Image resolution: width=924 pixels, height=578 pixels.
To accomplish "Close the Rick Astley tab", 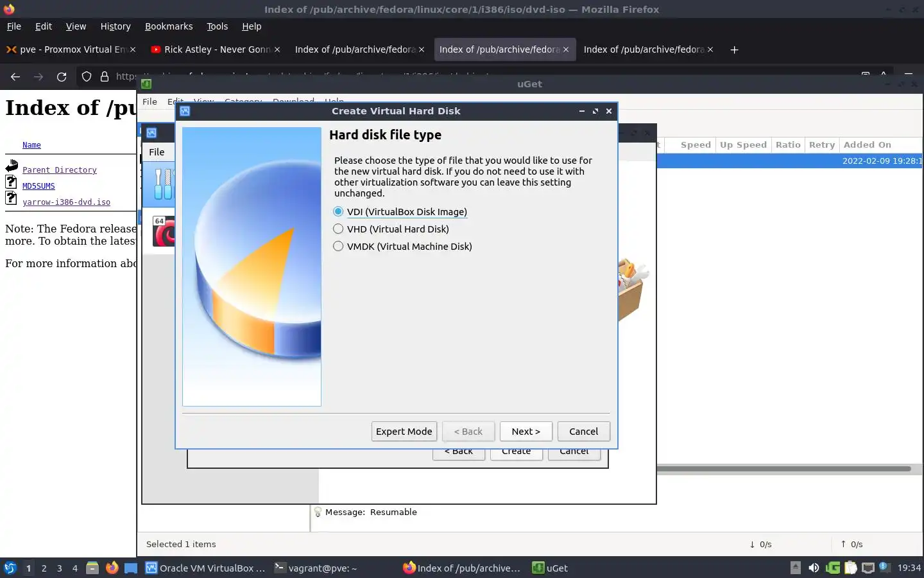I will coord(277,49).
